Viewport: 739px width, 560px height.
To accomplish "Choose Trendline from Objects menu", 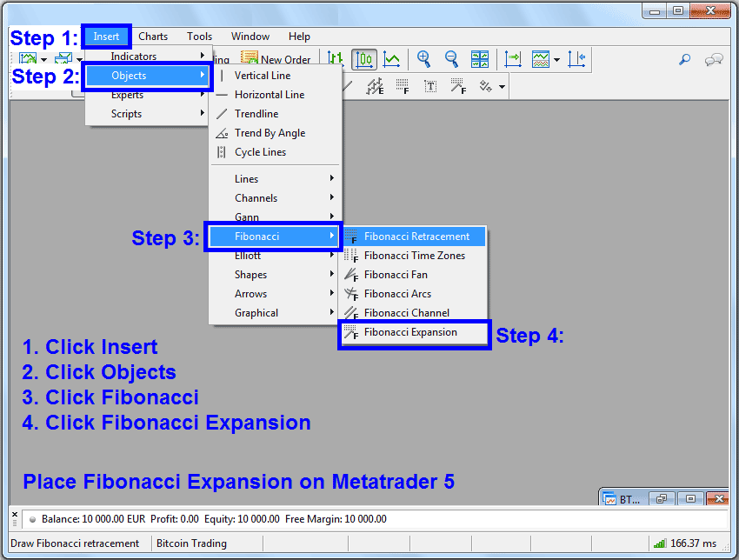I will (x=276, y=114).
